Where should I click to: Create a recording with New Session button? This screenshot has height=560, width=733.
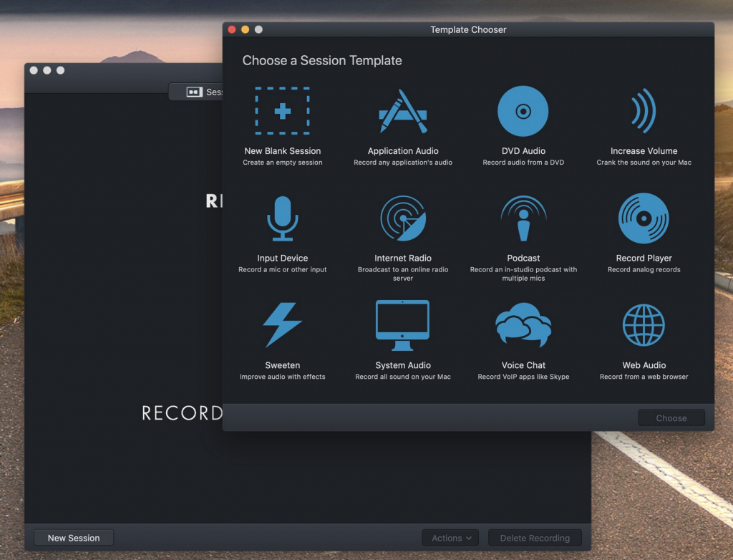pos(73,537)
